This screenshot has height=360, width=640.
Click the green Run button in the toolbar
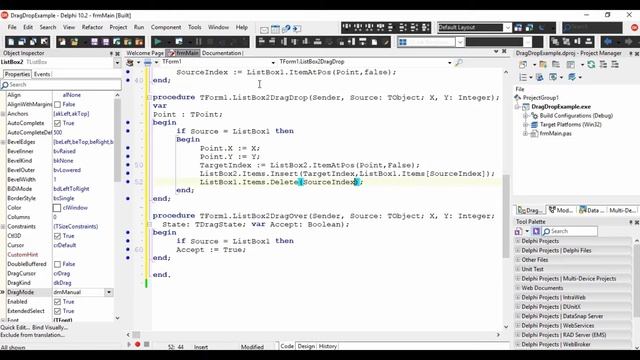158,42
